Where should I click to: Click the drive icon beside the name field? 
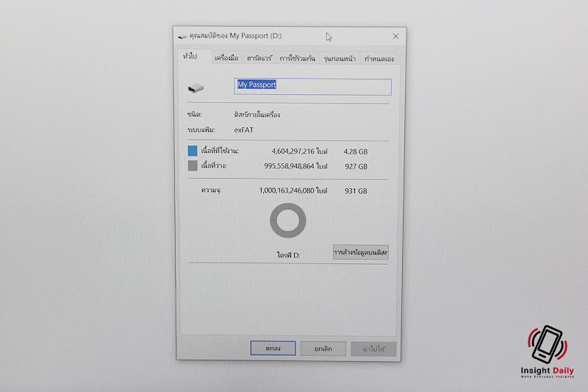click(x=196, y=88)
